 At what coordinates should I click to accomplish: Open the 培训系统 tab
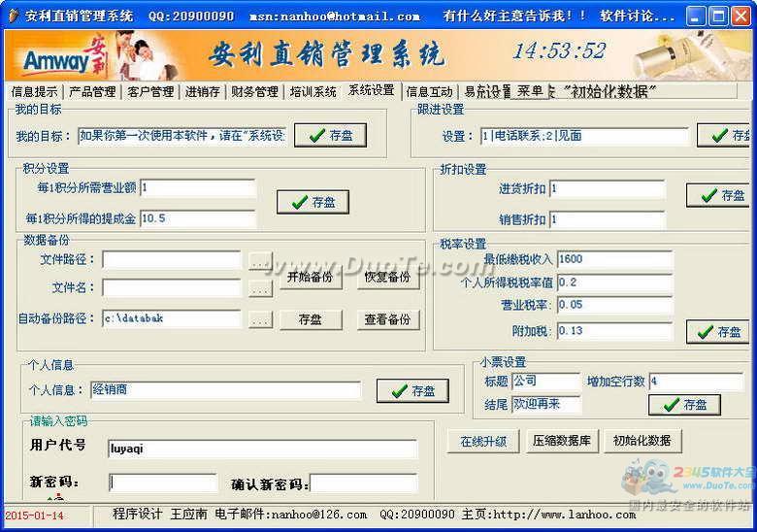[x=313, y=91]
